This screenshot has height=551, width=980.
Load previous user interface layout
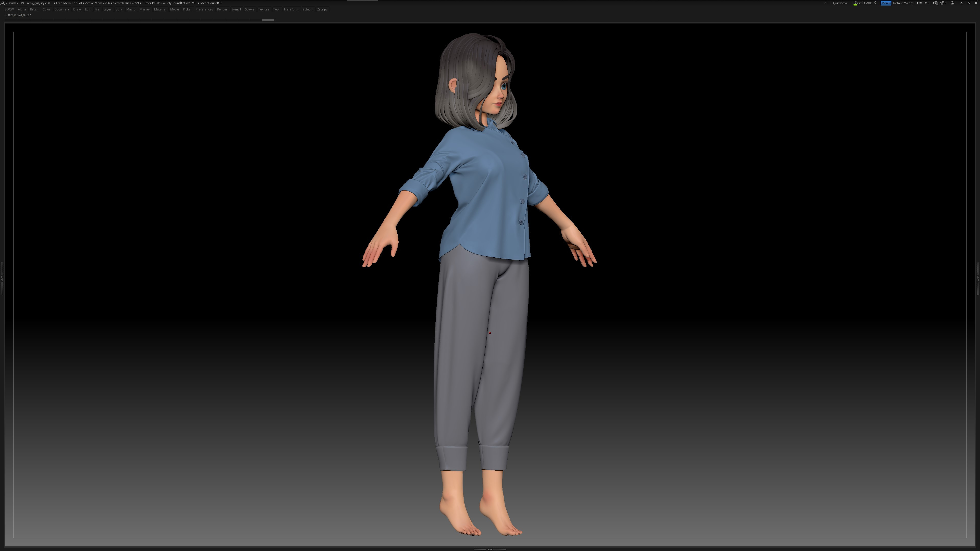tap(936, 3)
